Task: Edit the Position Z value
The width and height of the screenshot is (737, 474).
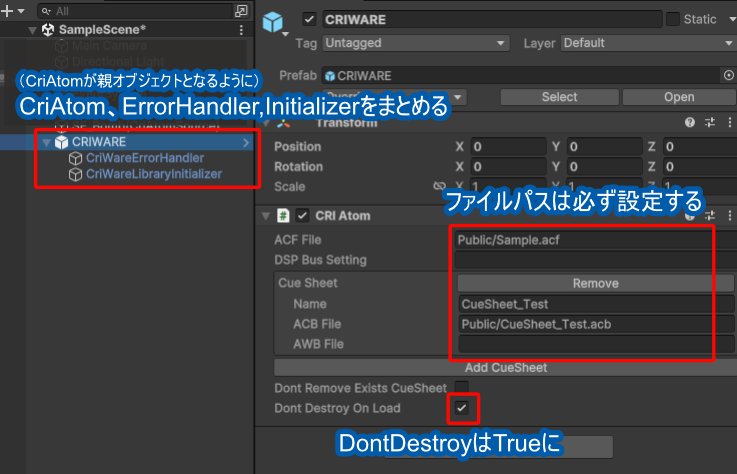Action: 700,147
